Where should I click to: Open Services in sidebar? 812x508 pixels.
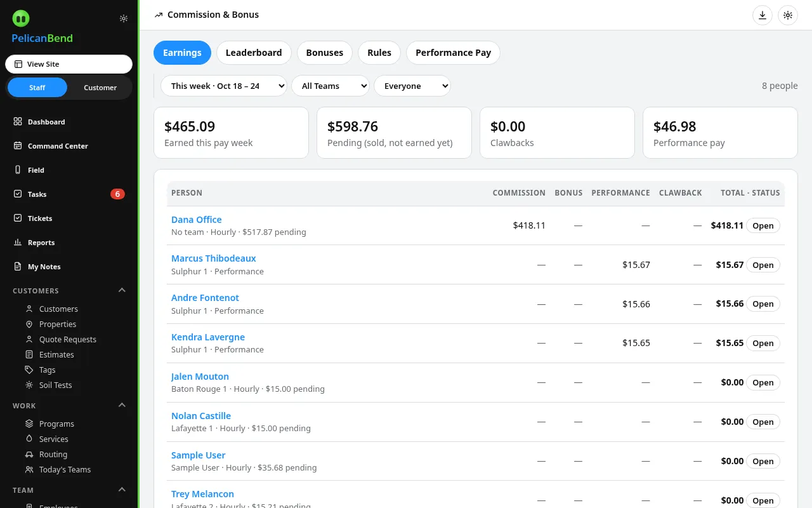click(x=53, y=439)
